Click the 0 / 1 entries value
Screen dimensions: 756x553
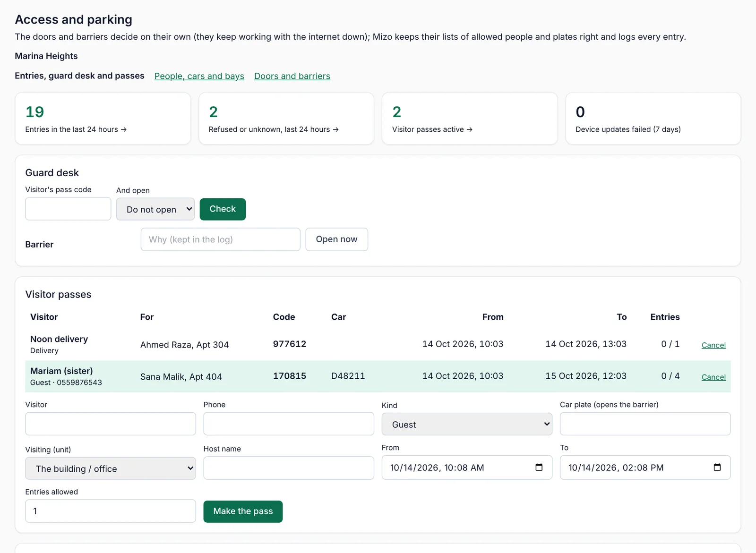tap(670, 344)
